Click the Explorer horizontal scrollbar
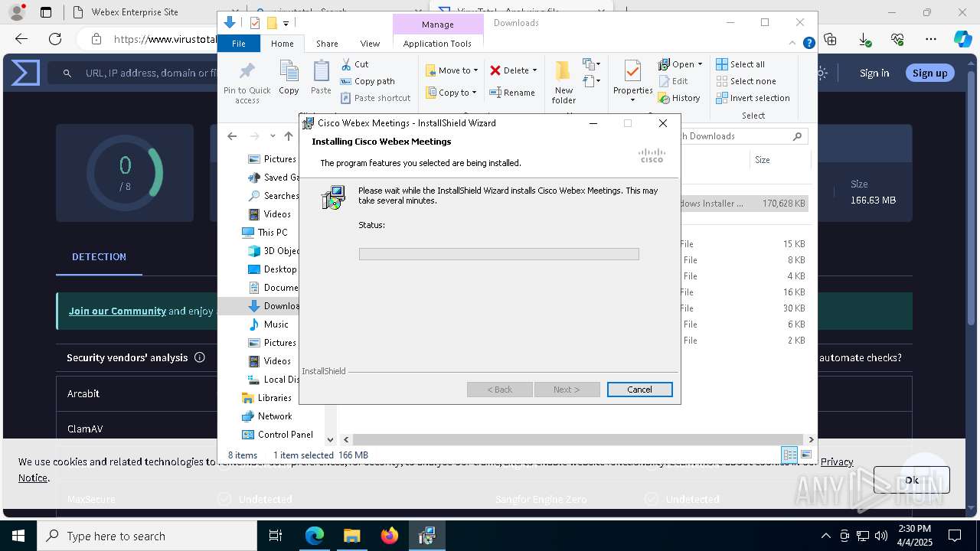The image size is (980, 551). pos(578,439)
